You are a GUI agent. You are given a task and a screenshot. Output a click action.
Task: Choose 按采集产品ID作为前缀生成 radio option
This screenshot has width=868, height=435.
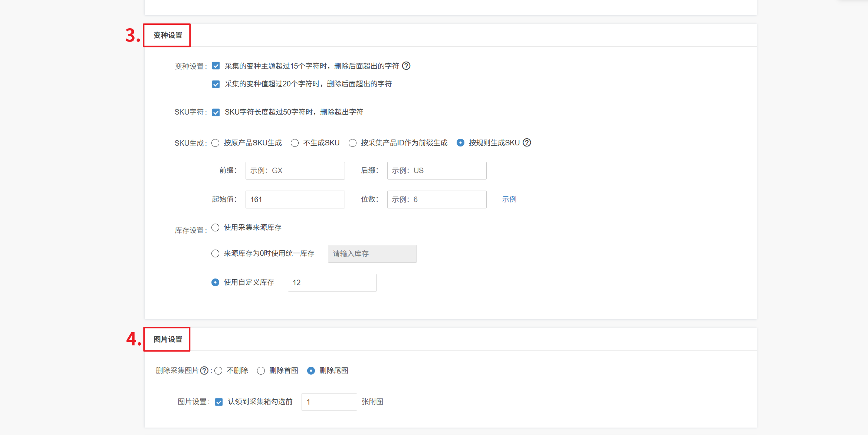point(353,143)
